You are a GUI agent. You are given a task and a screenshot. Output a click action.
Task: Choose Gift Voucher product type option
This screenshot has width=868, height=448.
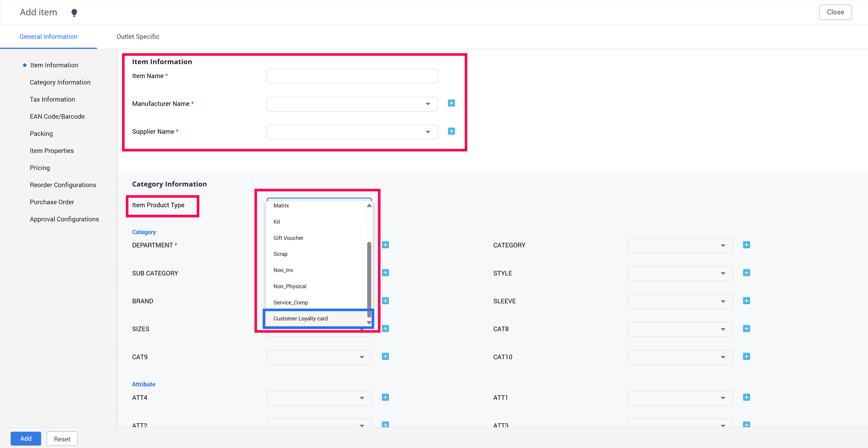pos(288,238)
